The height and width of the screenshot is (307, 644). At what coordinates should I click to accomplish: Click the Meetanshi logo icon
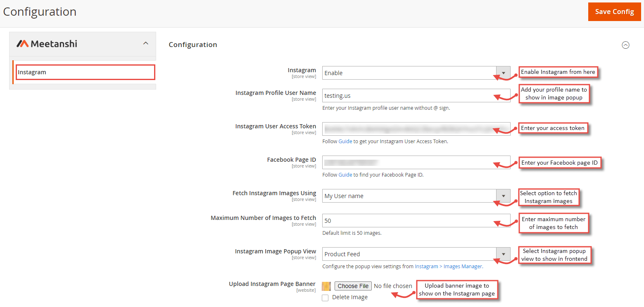coord(22,44)
